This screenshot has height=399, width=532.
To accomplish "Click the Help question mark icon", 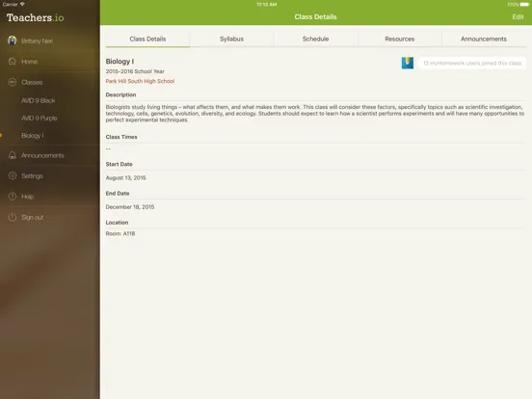I will 13,197.
